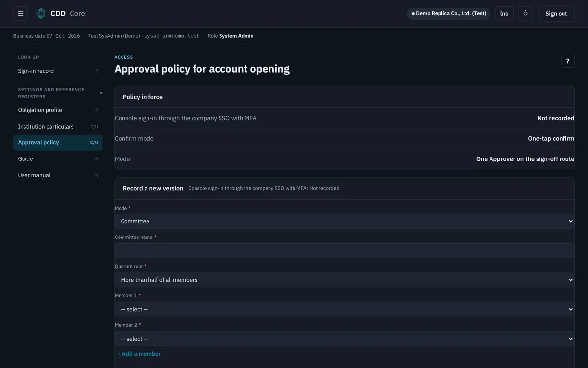Click the CDD Core title text
588x368 pixels.
[68, 14]
